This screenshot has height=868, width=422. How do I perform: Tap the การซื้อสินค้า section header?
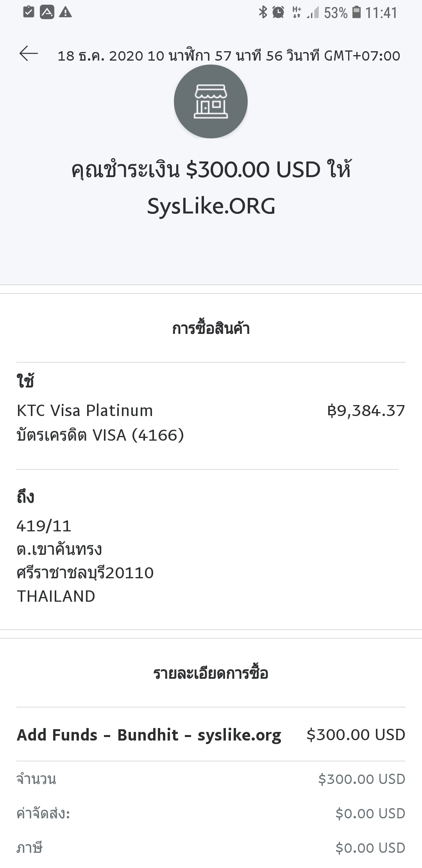coord(211,328)
